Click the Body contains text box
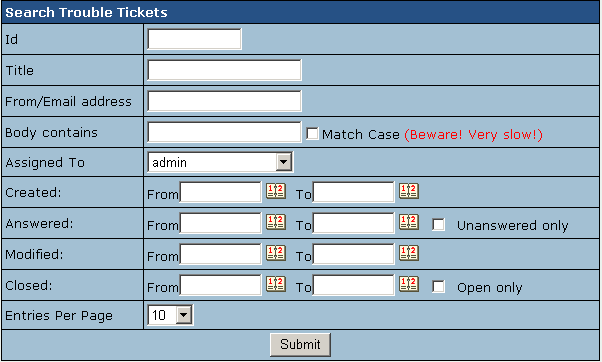 coord(225,132)
